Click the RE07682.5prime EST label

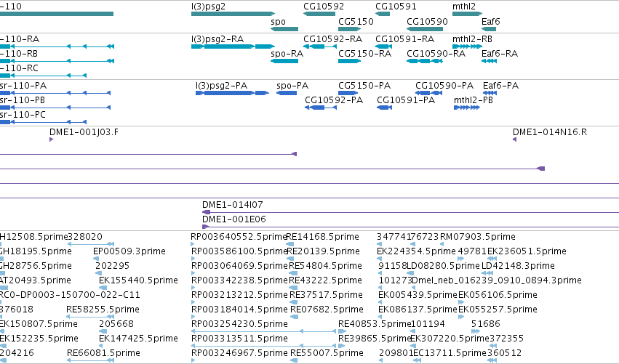point(327,310)
